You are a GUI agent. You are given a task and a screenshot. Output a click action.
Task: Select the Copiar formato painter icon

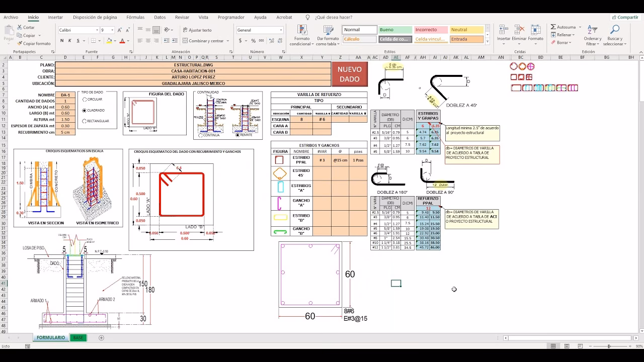coord(19,43)
